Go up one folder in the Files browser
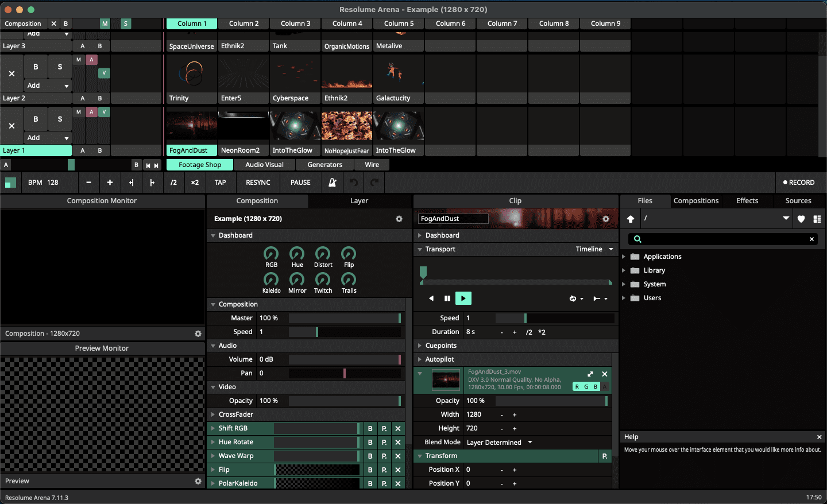Viewport: 827px width, 504px height. 631,219
